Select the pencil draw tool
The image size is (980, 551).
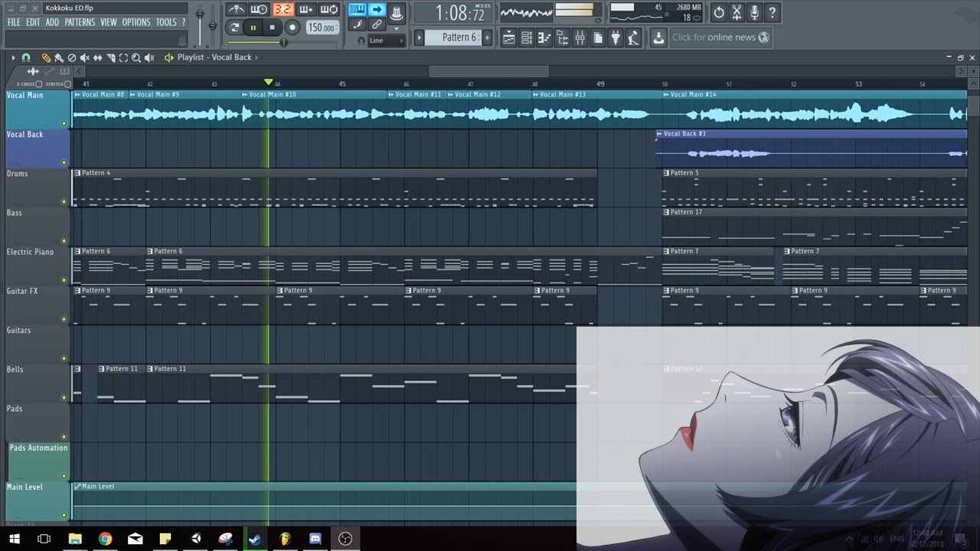coord(46,57)
